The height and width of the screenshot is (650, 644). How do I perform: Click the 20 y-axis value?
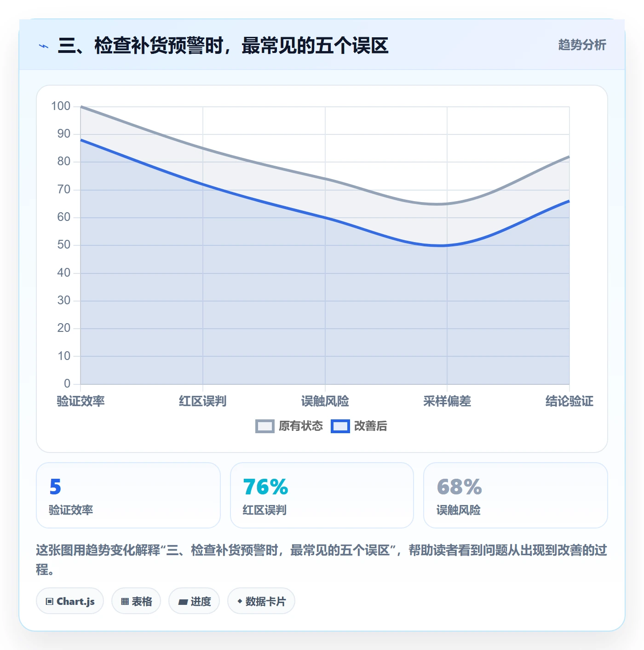(x=64, y=328)
